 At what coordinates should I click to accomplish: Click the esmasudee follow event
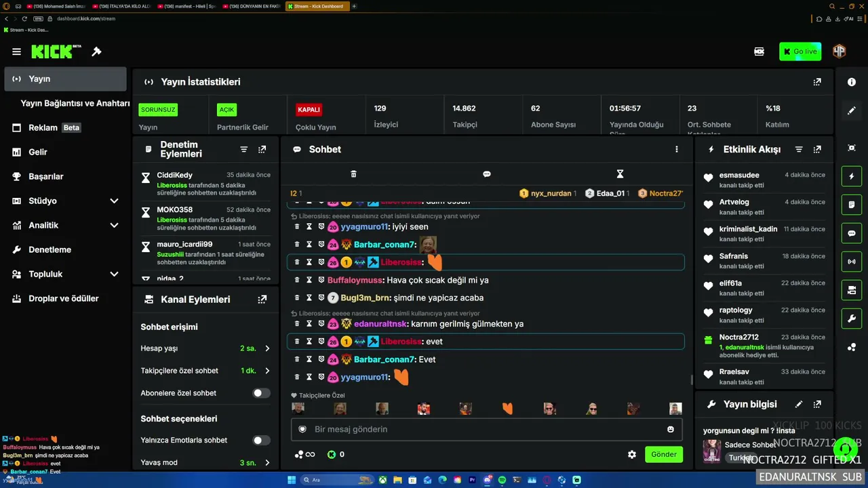pyautogui.click(x=764, y=179)
